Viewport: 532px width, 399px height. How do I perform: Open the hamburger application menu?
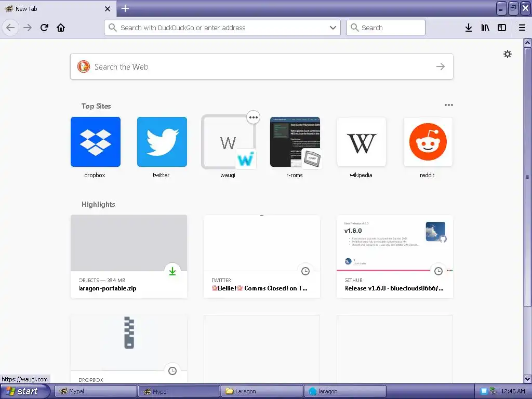pos(522,28)
